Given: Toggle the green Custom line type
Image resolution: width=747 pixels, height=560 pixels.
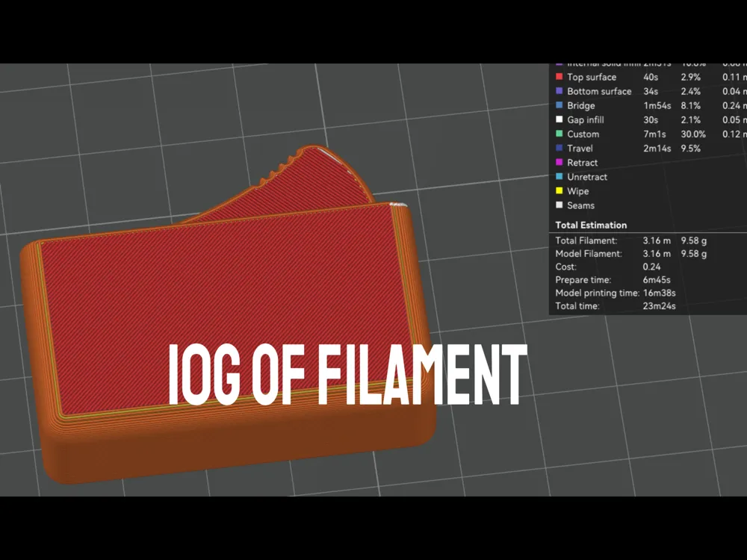Looking at the screenshot, I should [x=560, y=134].
